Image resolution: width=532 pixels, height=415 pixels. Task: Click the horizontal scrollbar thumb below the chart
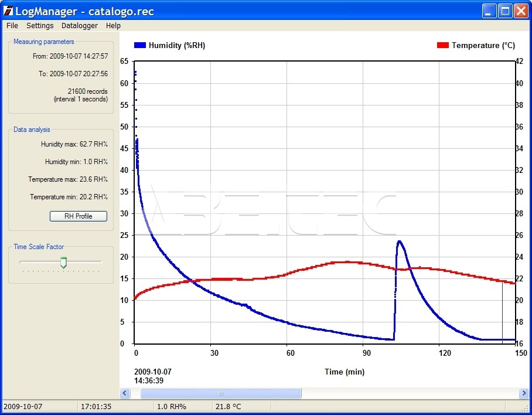coord(221,393)
